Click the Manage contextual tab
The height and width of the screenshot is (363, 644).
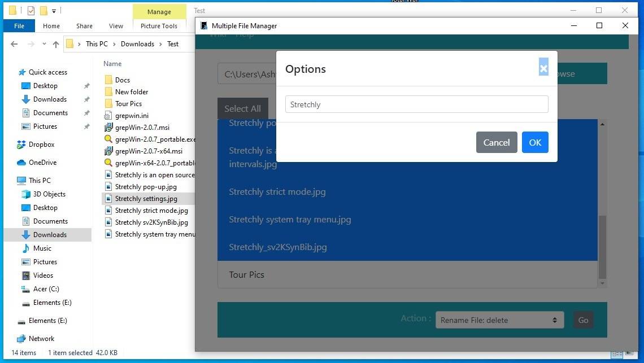(159, 11)
